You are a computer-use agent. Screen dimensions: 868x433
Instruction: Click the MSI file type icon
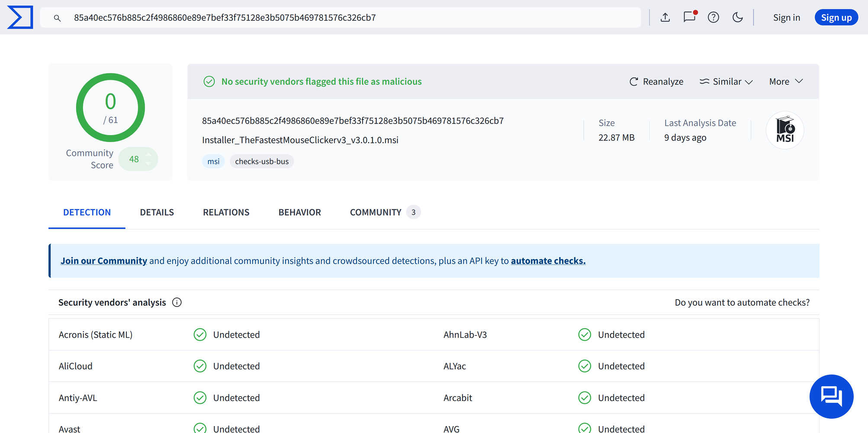click(x=785, y=130)
